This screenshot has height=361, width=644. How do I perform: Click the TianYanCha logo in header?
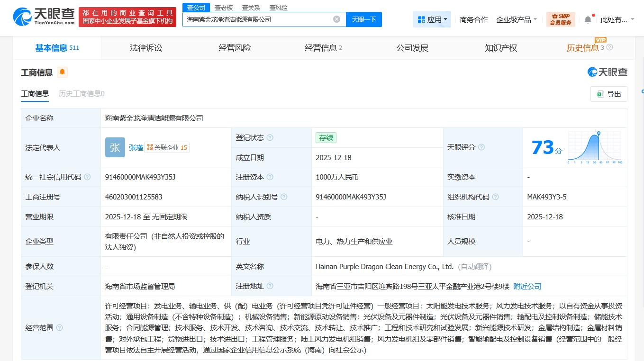pos(44,17)
